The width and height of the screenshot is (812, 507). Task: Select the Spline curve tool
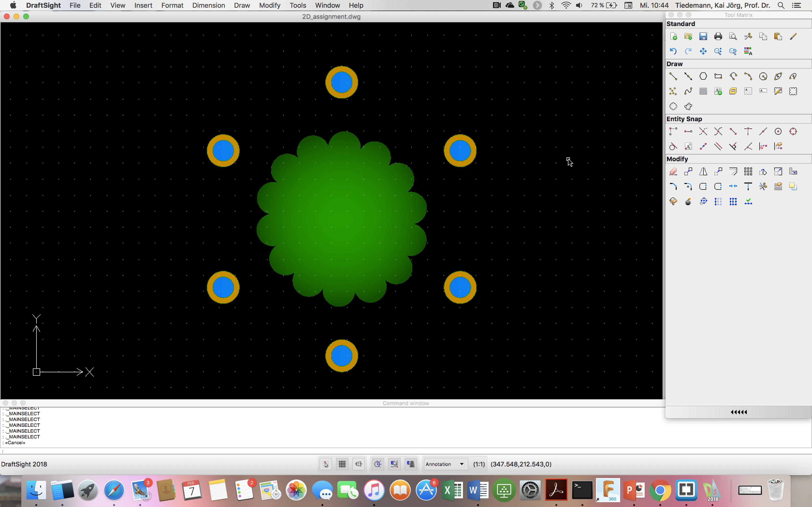[688, 91]
